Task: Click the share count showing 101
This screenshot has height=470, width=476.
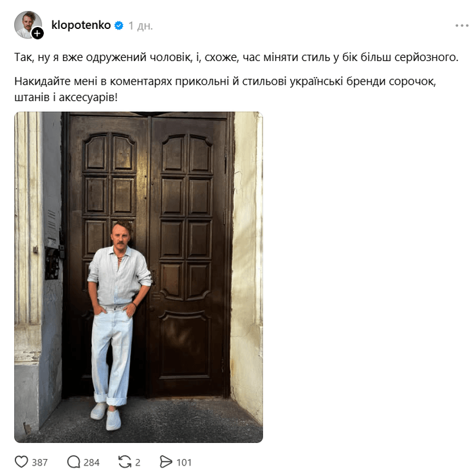Action: pos(184,462)
